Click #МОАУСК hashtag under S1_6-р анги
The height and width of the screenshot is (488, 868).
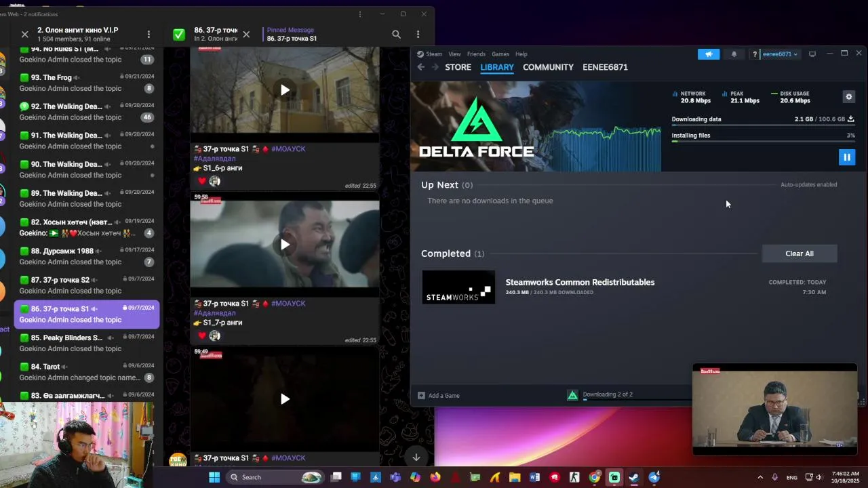point(288,149)
